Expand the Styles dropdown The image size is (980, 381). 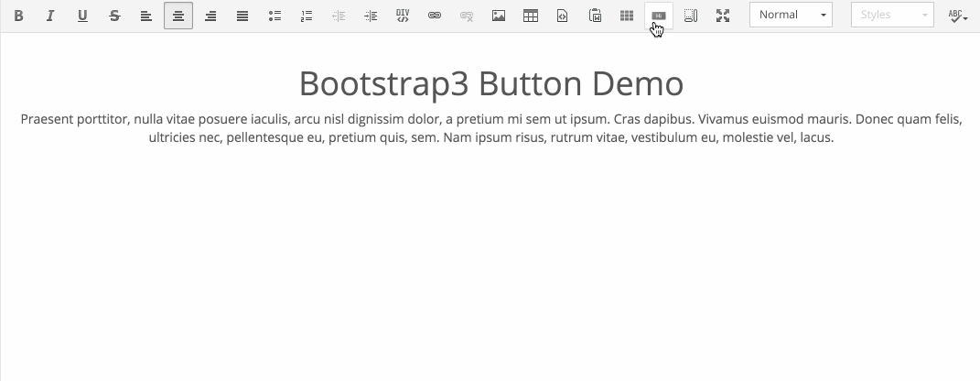click(x=892, y=15)
